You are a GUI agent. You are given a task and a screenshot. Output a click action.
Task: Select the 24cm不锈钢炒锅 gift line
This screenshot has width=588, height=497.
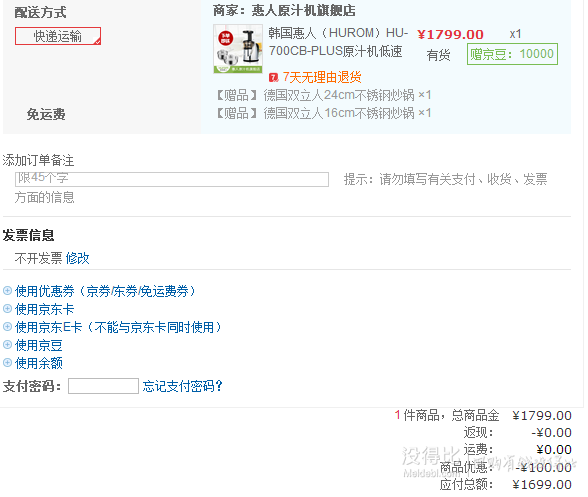click(324, 95)
